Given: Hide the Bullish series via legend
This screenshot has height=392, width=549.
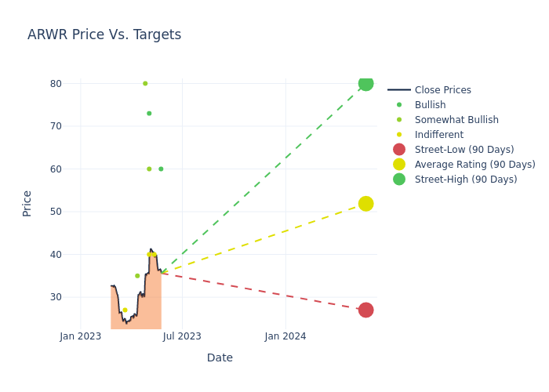Looking at the screenshot, I should 430,105.
